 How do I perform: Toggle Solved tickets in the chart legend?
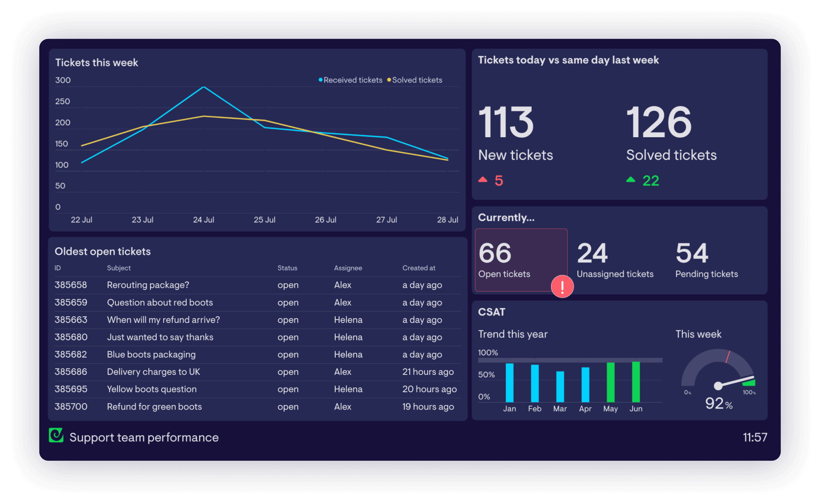[417, 80]
